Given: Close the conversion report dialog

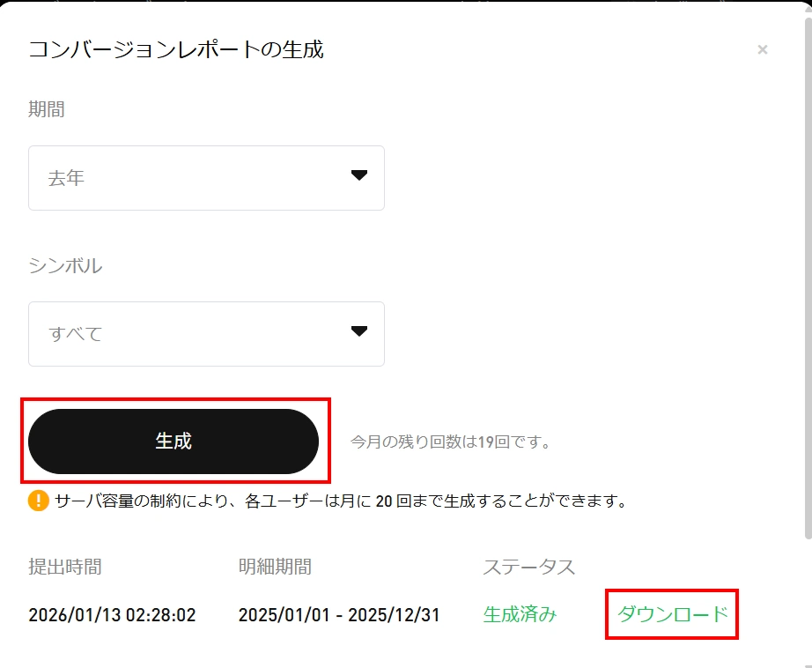Looking at the screenshot, I should [763, 49].
